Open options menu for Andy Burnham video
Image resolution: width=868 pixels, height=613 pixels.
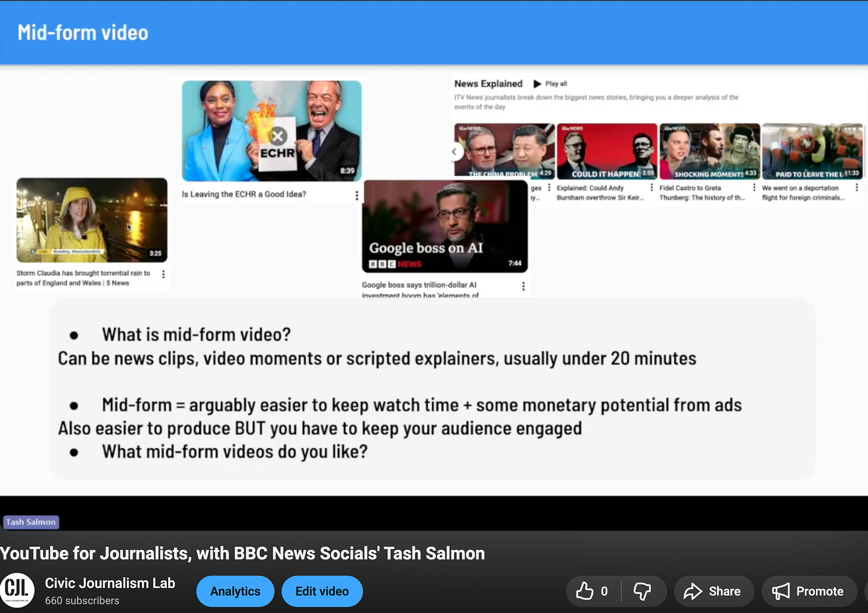tap(652, 188)
